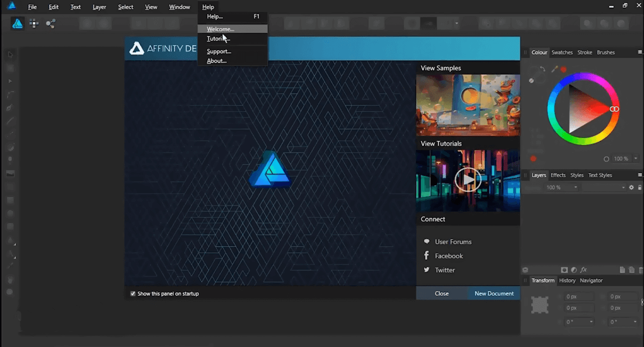Viewport: 644px width, 347px height.
Task: Select Welcome from the Help menu
Action: point(220,28)
